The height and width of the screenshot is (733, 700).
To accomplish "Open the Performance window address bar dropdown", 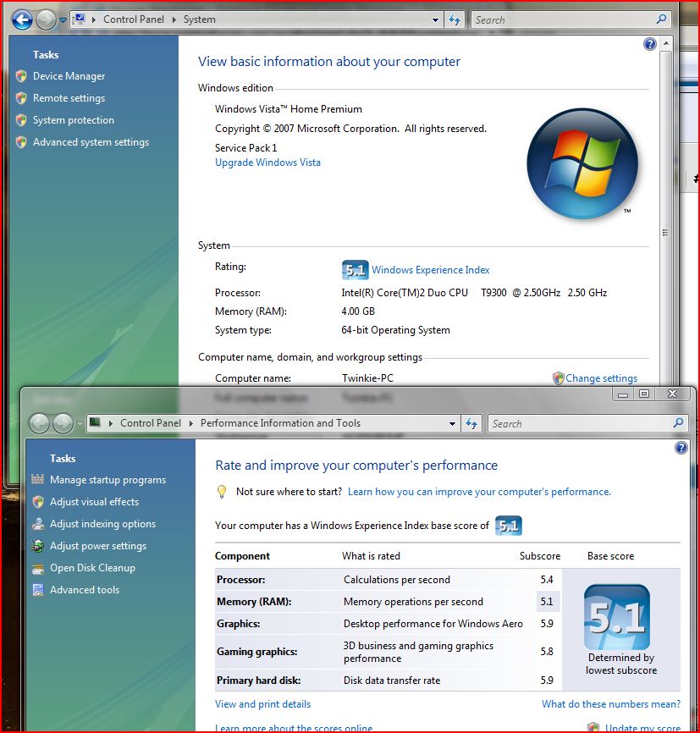I will tap(452, 423).
